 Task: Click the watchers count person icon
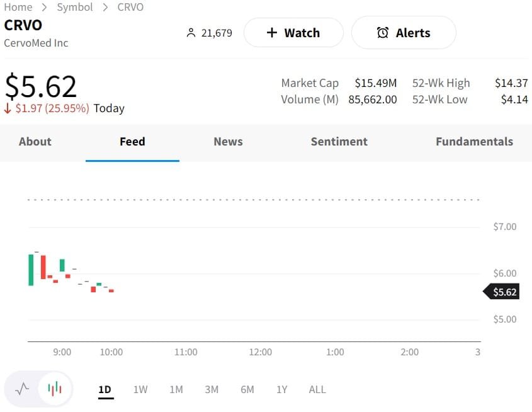pos(191,33)
